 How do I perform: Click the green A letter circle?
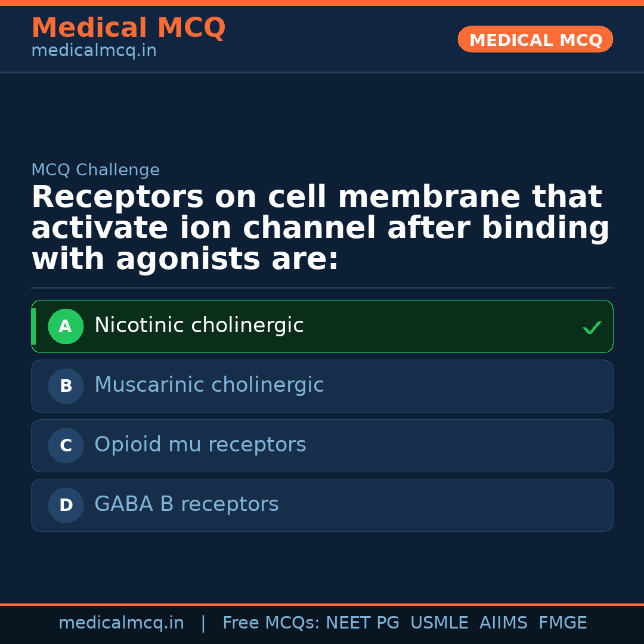(x=66, y=326)
